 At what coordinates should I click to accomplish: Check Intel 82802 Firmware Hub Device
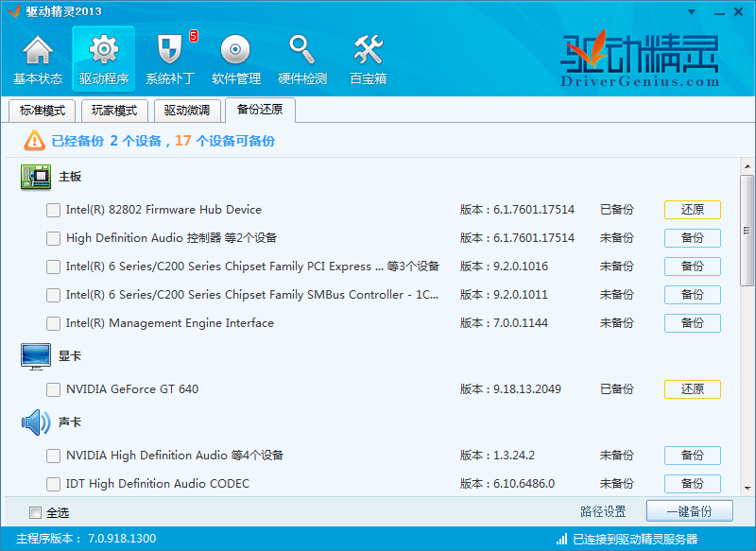tap(53, 210)
